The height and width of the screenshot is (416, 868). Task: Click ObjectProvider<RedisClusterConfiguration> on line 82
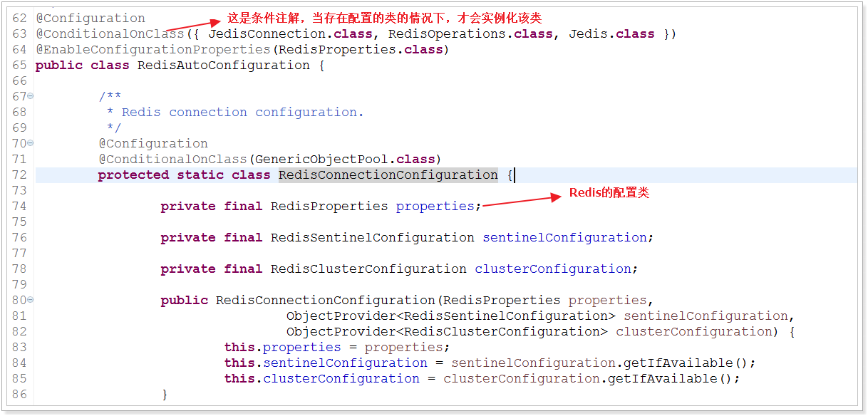click(x=448, y=332)
